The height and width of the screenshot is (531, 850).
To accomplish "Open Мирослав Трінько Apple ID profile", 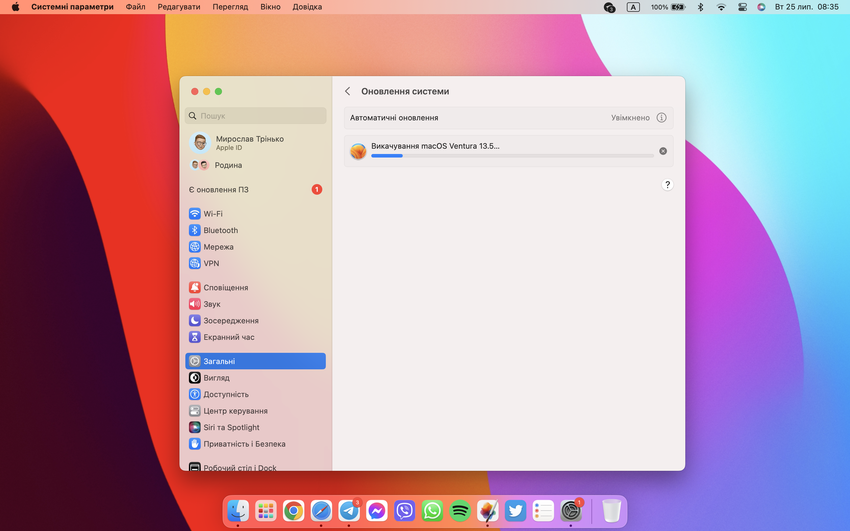I will pos(250,142).
